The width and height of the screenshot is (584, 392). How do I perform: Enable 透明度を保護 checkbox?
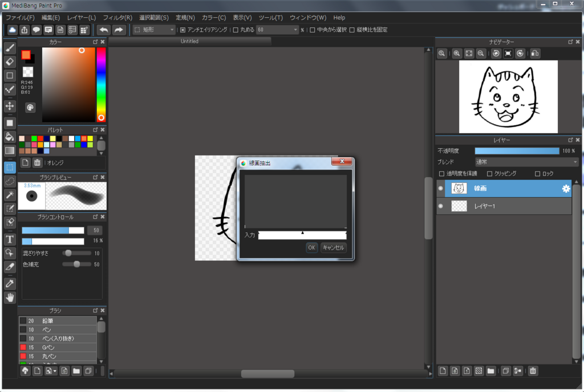(442, 174)
